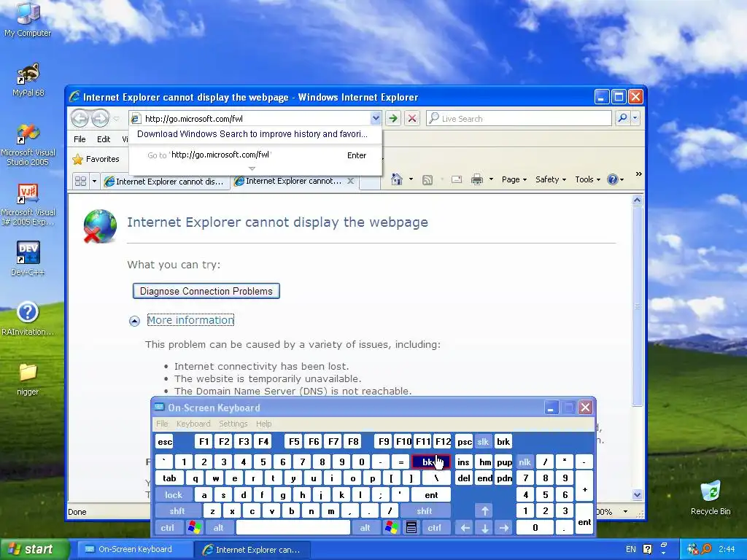747x560 pixels.
Task: Toggle the slk (Scroll Lock) key
Action: tap(483, 442)
